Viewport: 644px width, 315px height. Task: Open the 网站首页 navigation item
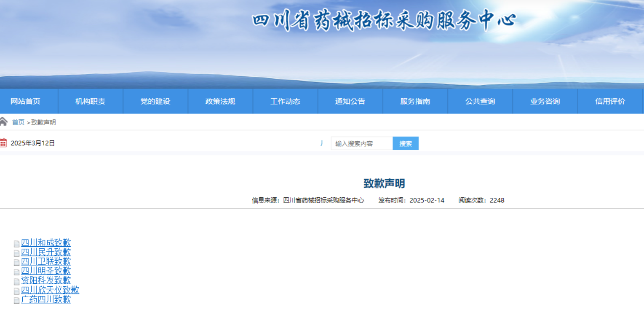pos(26,101)
